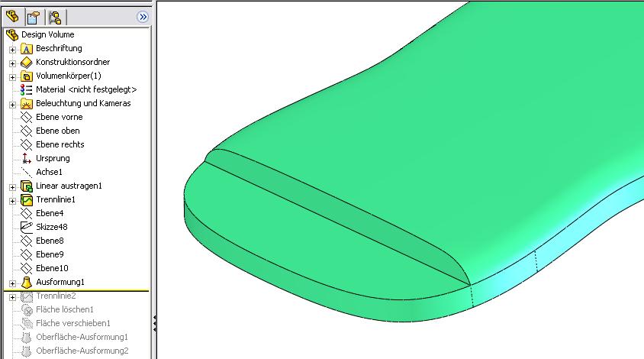The image size is (644, 359).
Task: Click the yellow rollback bar below Ausformung1
Action: (x=76, y=291)
